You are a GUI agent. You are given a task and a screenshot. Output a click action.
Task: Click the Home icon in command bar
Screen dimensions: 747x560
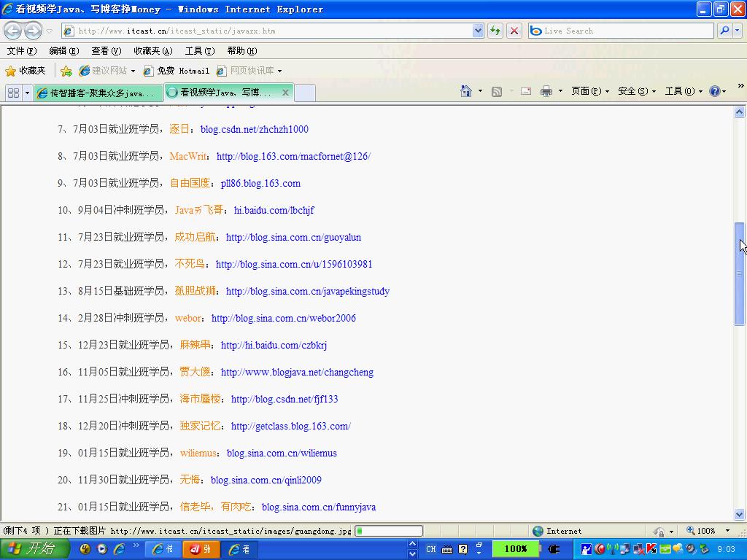(x=466, y=91)
